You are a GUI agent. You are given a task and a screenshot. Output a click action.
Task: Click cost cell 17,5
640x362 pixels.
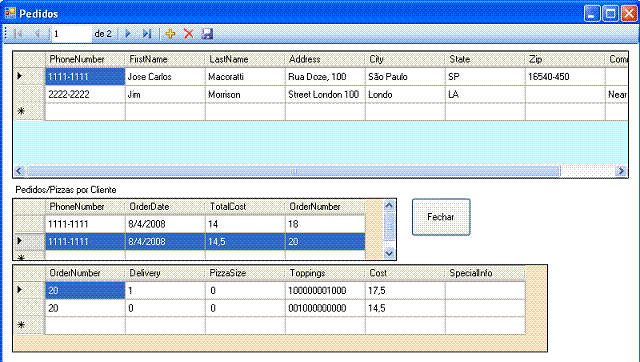405,291
